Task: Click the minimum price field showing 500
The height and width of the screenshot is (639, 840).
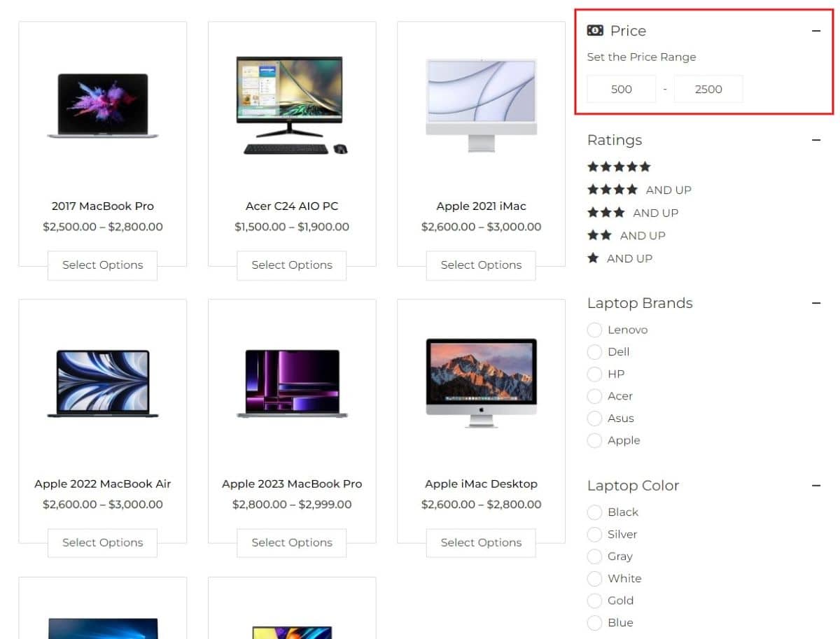Action: (x=622, y=89)
